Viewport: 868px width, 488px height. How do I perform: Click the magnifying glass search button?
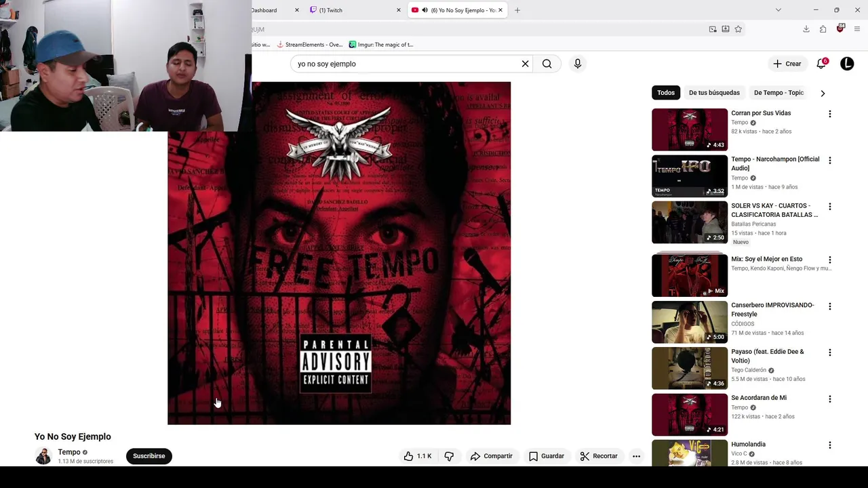(547, 64)
